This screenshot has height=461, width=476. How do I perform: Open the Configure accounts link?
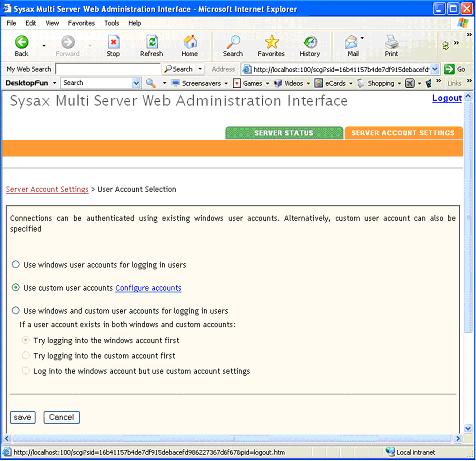148,288
